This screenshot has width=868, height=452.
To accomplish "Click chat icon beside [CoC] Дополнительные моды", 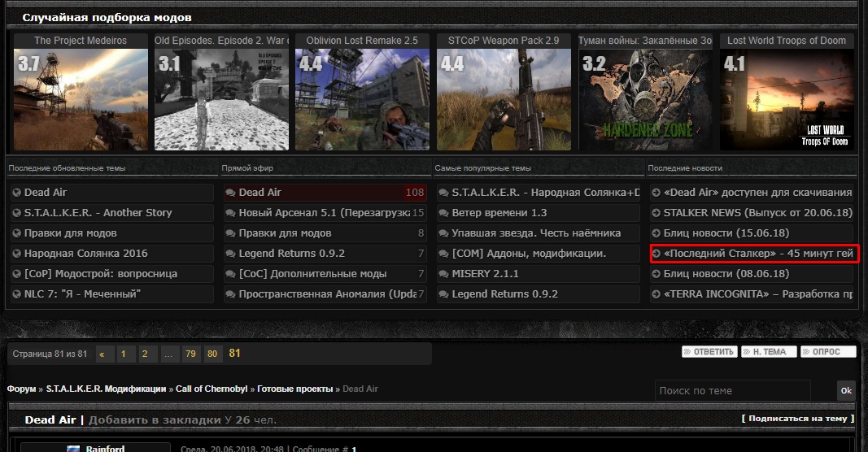I will [230, 274].
